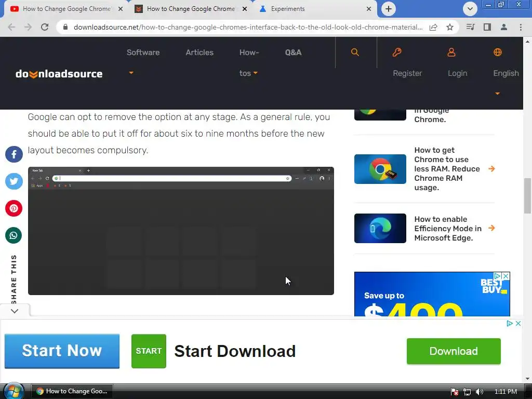This screenshot has width=532, height=399.
Task: Click the Register key icon
Action: point(396,52)
